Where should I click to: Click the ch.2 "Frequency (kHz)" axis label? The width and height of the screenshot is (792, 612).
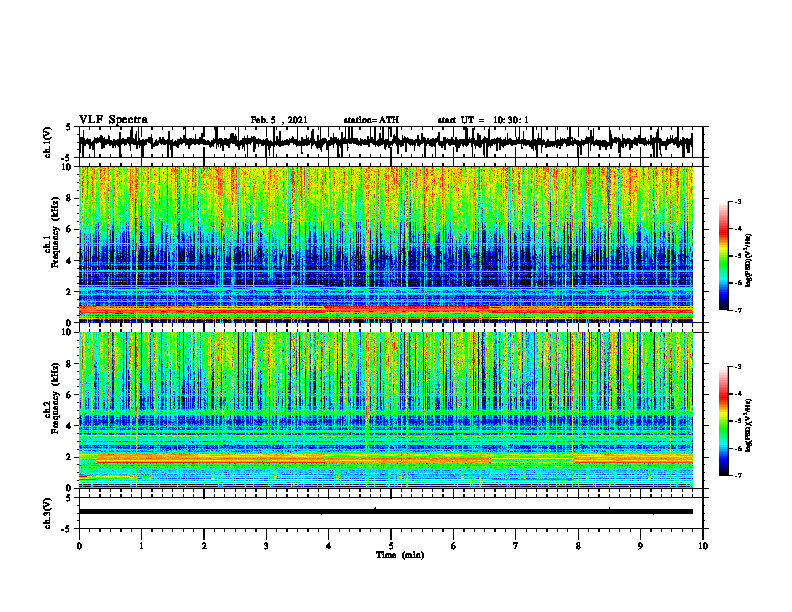pyautogui.click(x=55, y=398)
